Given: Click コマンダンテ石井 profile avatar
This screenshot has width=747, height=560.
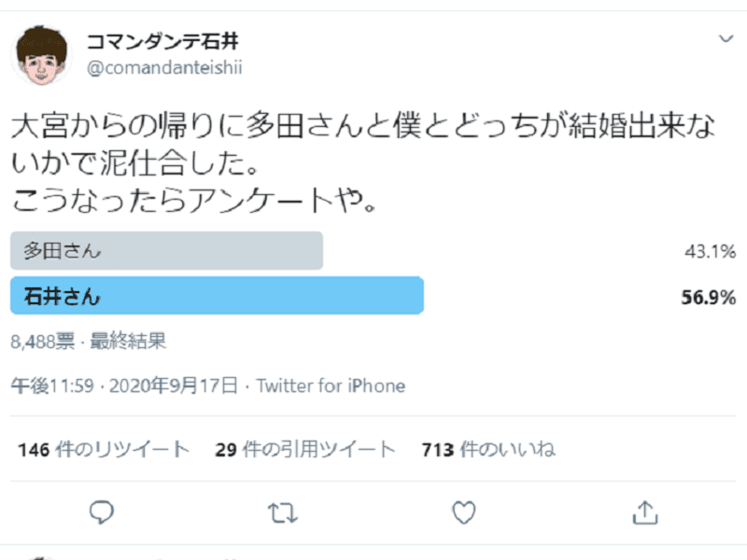Looking at the screenshot, I should [x=41, y=55].
